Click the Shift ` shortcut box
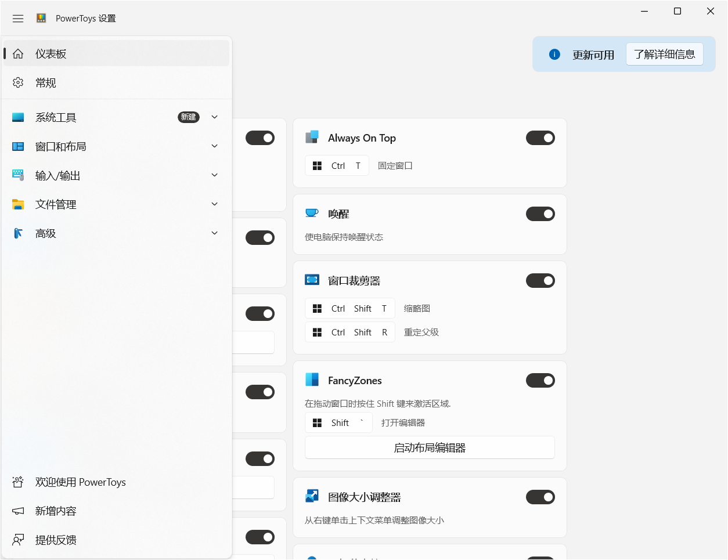 tap(338, 423)
